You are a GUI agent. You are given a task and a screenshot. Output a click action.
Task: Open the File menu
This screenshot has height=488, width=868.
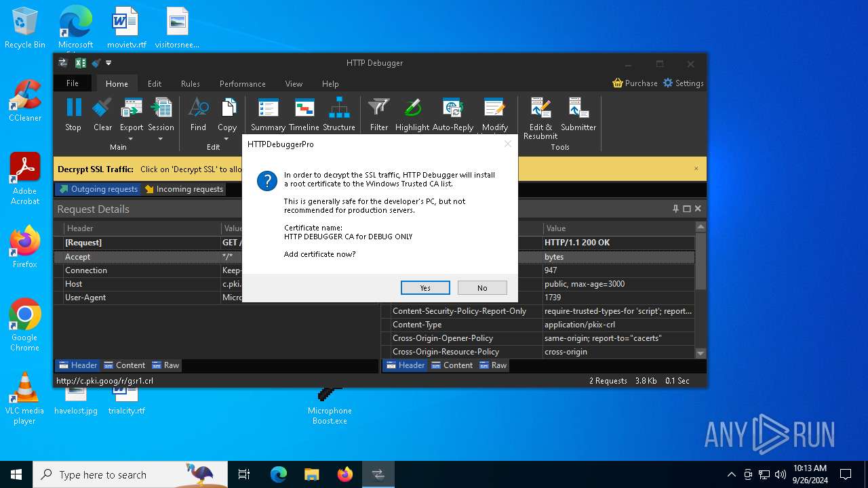[73, 83]
